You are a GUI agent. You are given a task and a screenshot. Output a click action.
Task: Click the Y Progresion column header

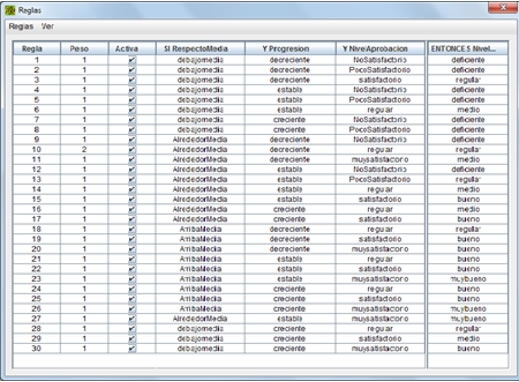click(290, 49)
